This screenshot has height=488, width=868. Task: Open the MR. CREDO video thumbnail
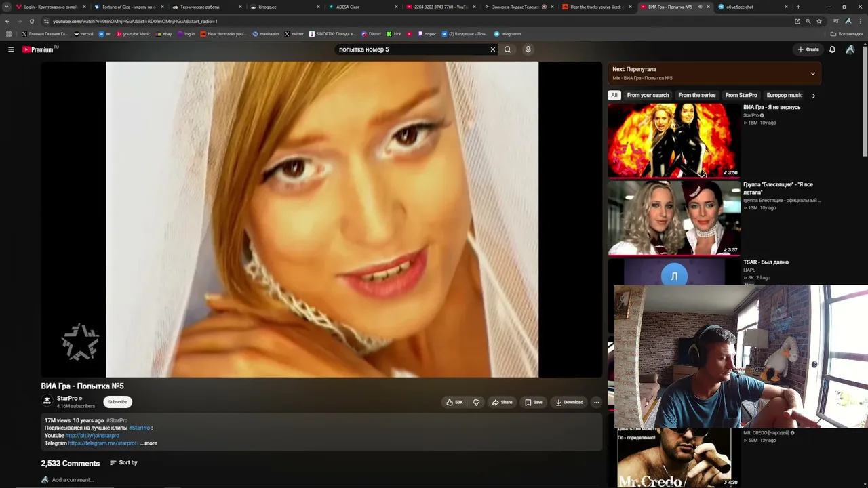click(674, 458)
